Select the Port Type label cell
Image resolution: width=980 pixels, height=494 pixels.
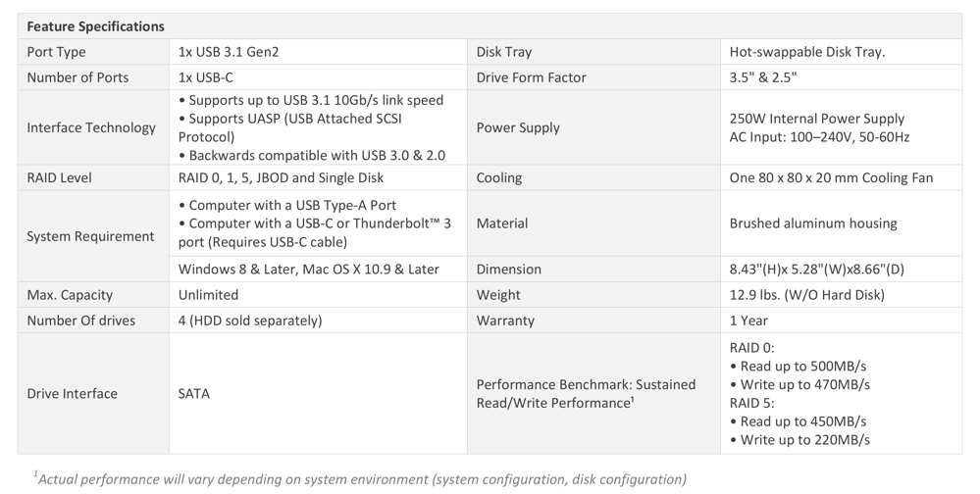pyautogui.click(x=93, y=52)
